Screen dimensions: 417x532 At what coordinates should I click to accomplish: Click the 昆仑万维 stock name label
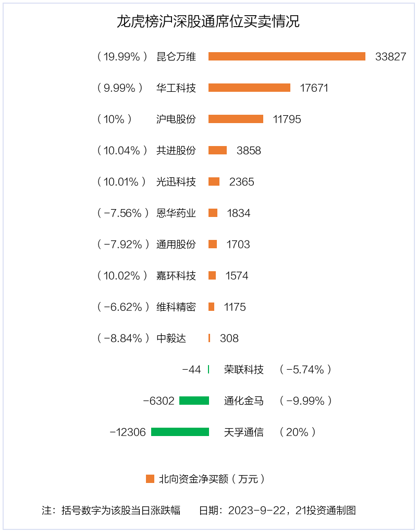click(x=176, y=57)
